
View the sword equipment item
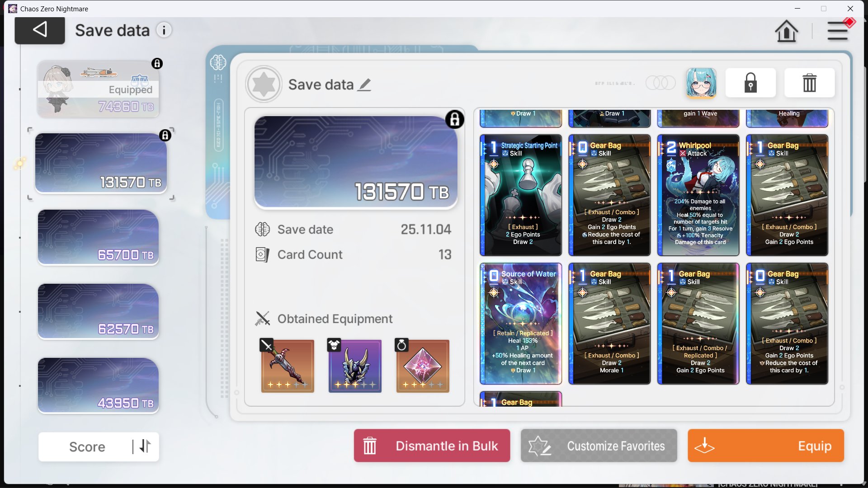(x=287, y=366)
